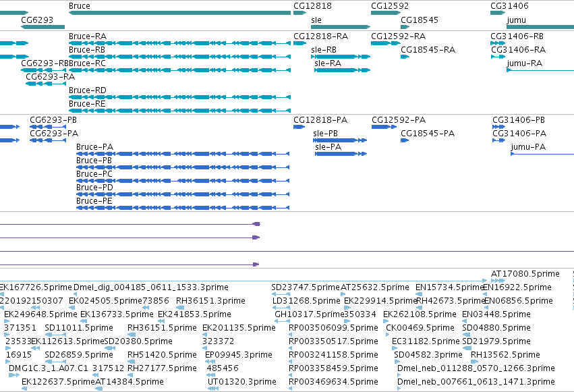The image size is (574, 392).
Task: Click the CG6293 gene label
Action: [37, 20]
